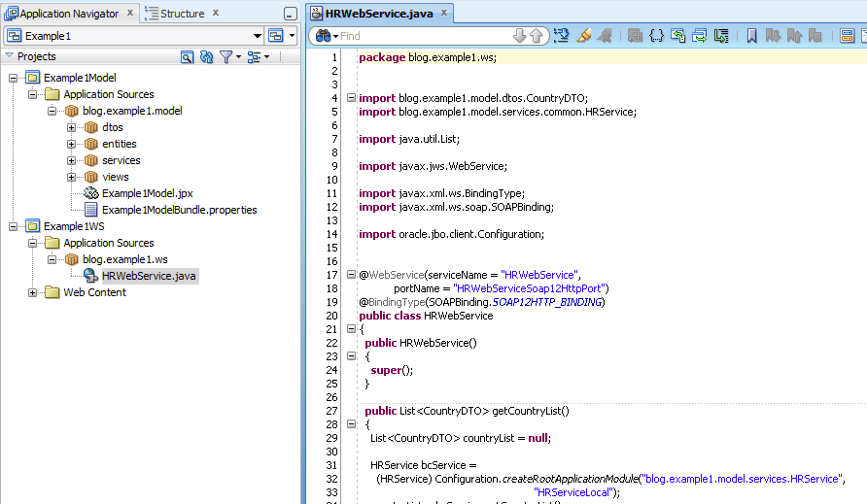Click the window icon with green arrow

point(700,36)
